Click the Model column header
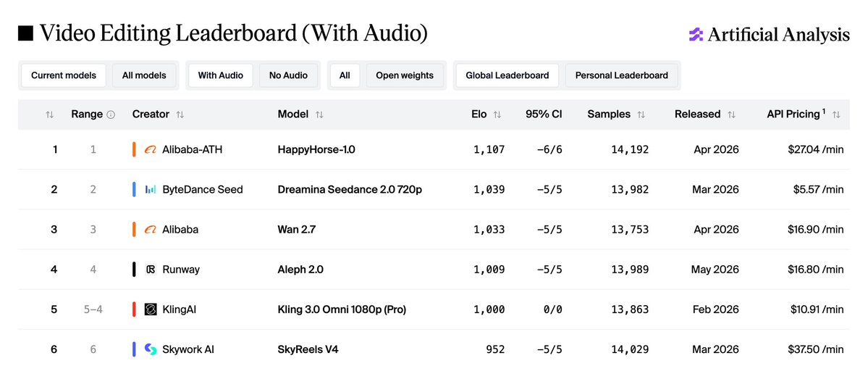 (293, 115)
